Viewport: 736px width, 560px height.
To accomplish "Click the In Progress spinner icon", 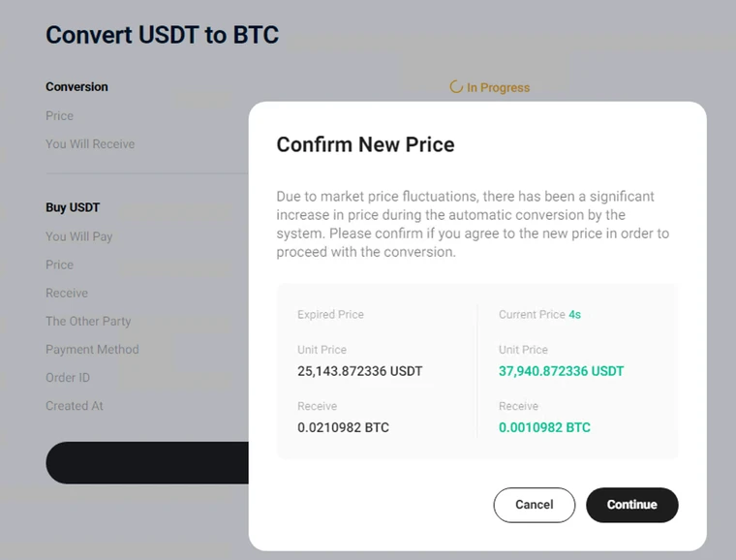I will point(456,87).
